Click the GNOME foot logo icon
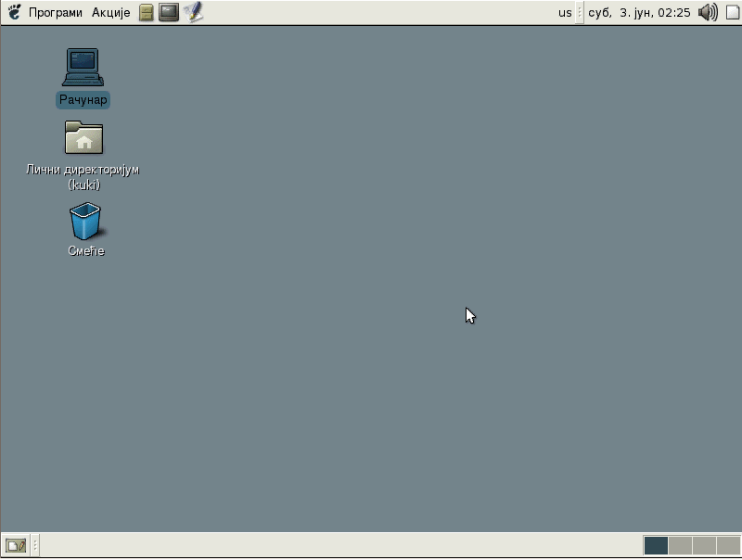742x560 pixels. click(x=15, y=12)
